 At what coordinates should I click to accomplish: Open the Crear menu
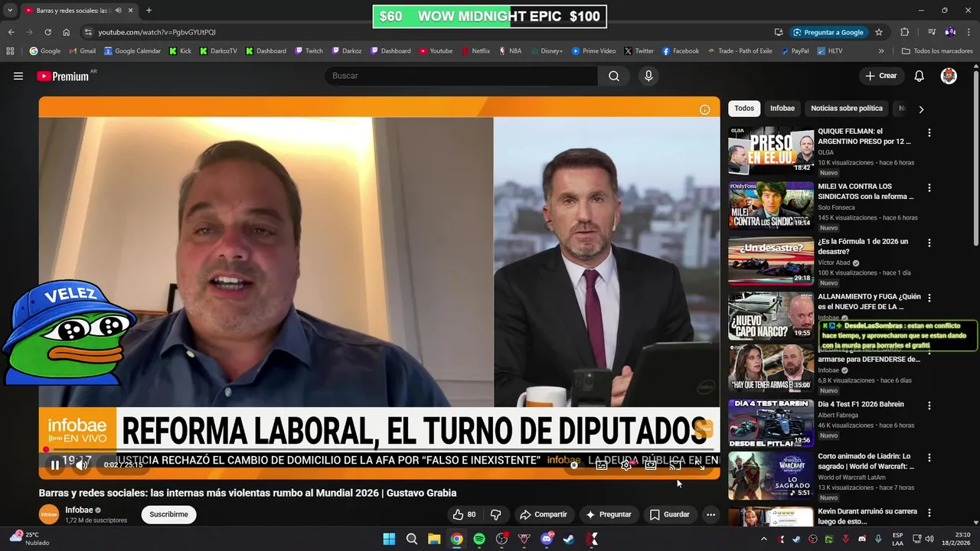point(880,76)
